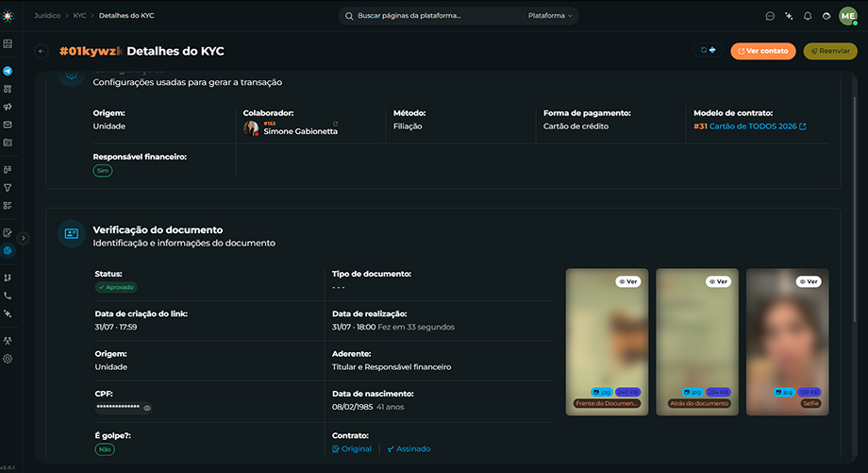This screenshot has width=868, height=473.
Task: Click the ID card icon beside Verificação do documento
Action: [72, 234]
